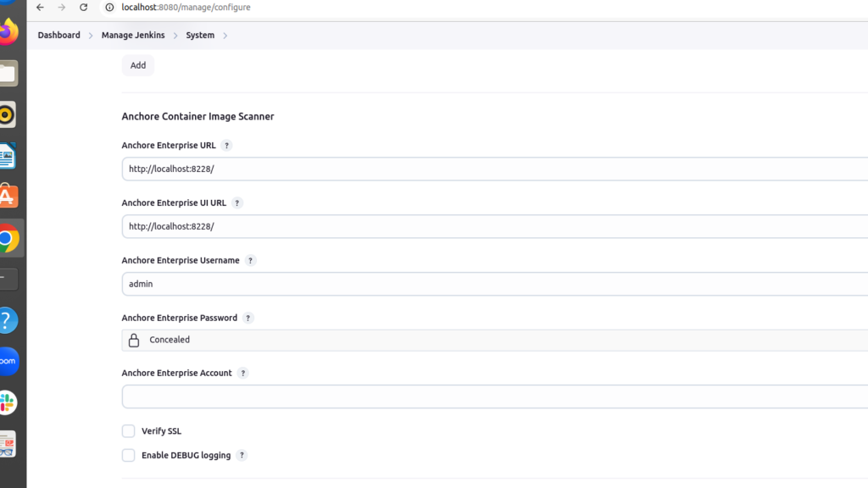This screenshot has height=488, width=868.
Task: Open Ubuntu Software store in dock
Action: coord(8,197)
